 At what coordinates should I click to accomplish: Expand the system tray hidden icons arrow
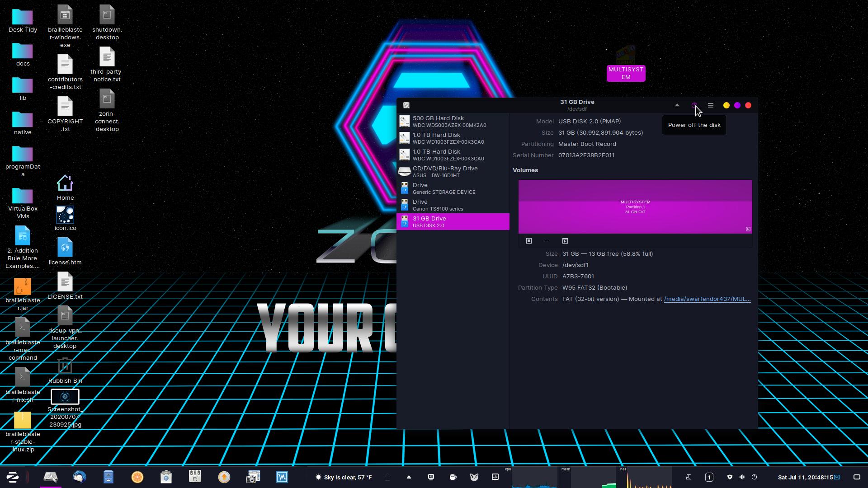tap(409, 477)
